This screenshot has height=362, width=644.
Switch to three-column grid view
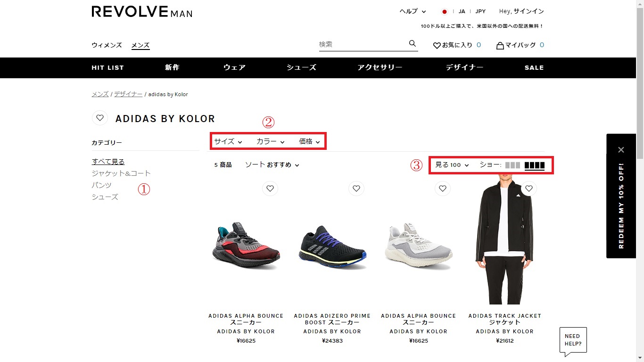512,165
